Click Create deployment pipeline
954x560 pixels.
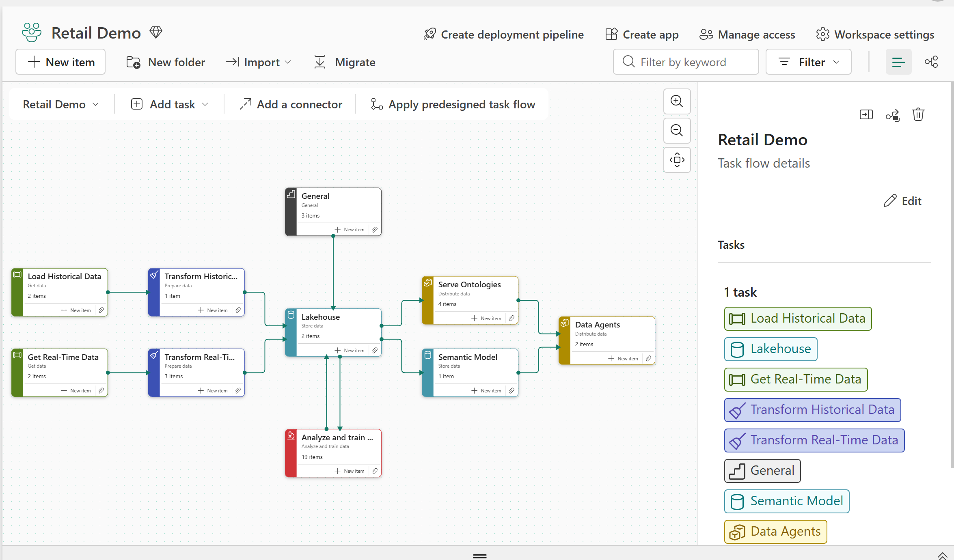pos(503,35)
